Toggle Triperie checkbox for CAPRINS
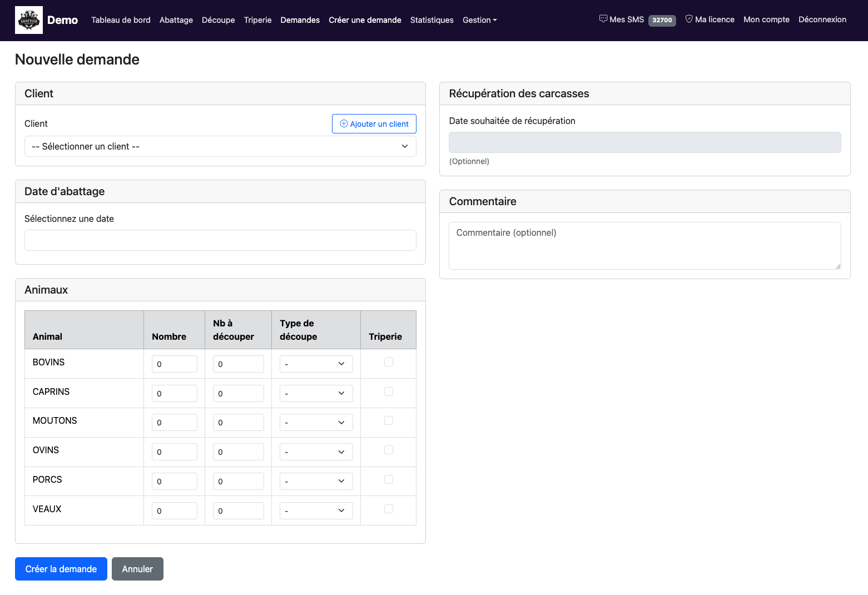The image size is (868, 595). coord(389,391)
